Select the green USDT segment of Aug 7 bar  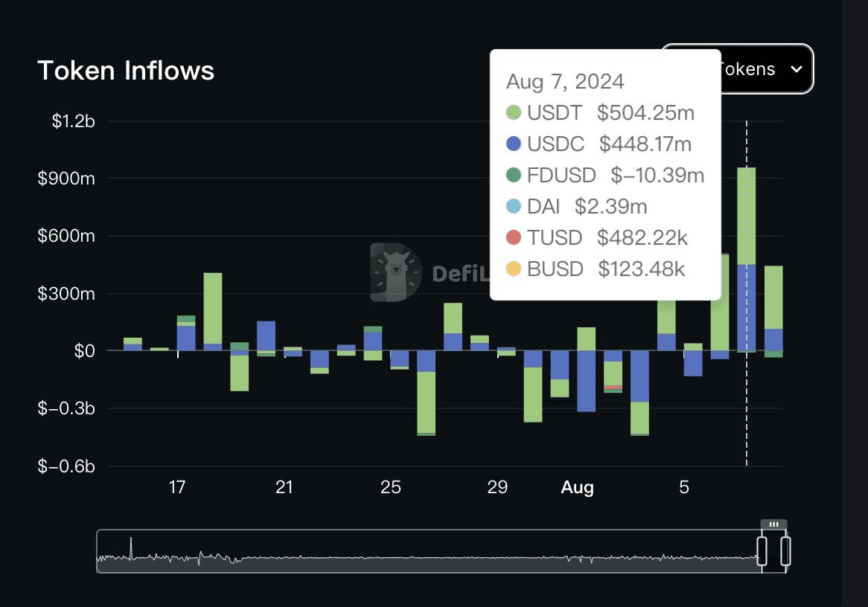[x=746, y=216]
